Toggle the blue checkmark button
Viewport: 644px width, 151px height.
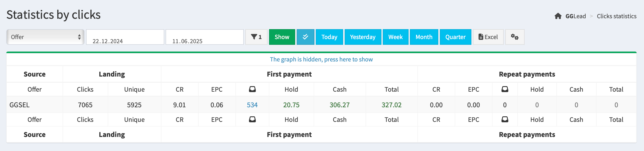click(305, 37)
